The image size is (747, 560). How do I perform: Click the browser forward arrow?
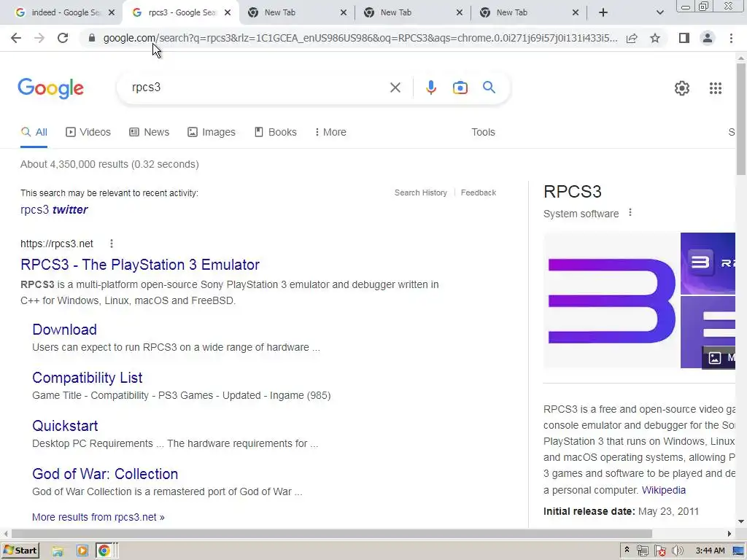tap(39, 38)
